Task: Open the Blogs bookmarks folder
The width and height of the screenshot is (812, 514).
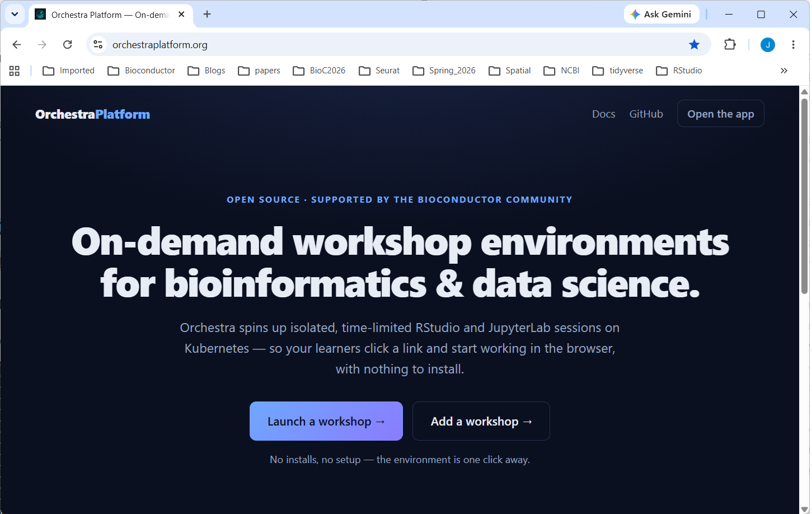Action: 206,71
